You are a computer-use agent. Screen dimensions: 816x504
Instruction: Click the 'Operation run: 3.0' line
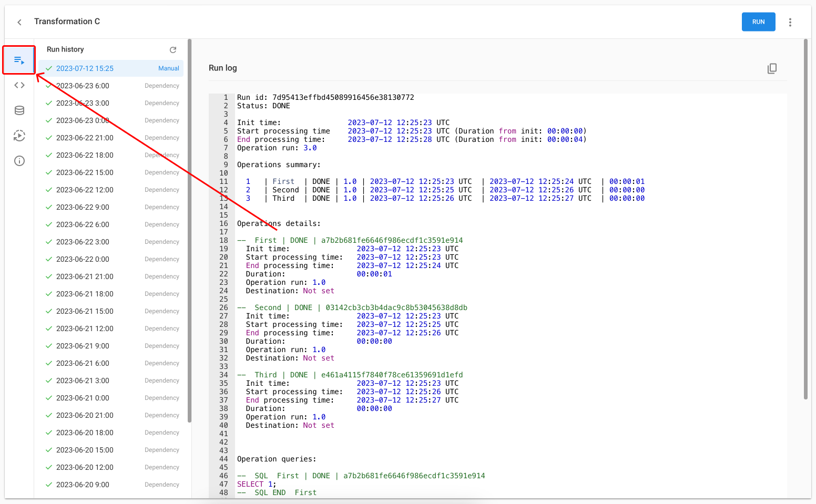coord(277,148)
